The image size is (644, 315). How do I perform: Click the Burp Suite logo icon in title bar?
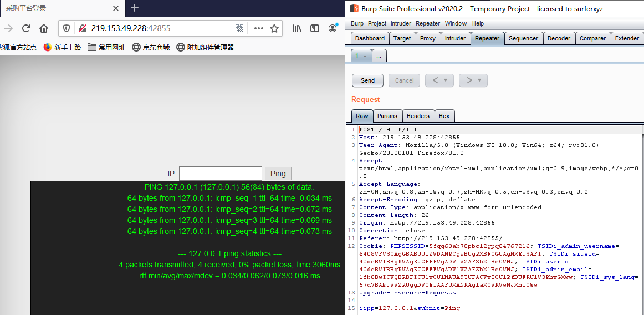(x=354, y=8)
